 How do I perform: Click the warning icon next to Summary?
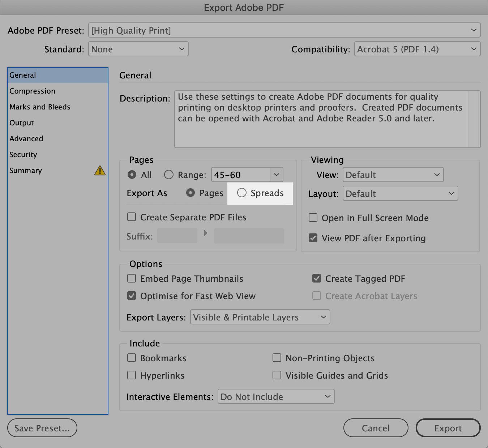coord(100,170)
